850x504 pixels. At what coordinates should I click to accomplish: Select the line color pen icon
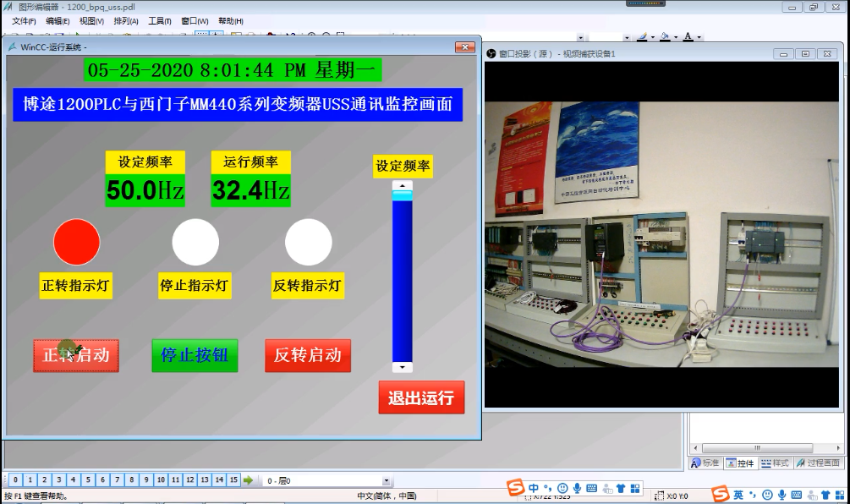642,37
